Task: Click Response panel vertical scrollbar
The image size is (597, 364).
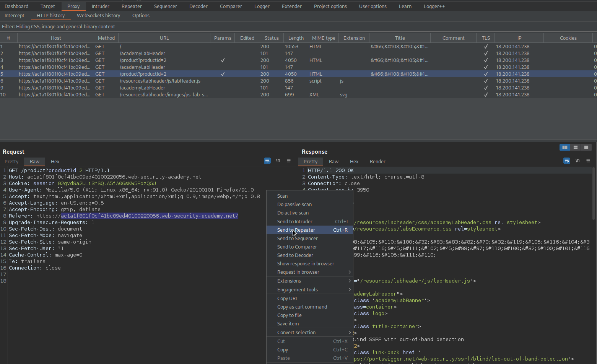Action: [x=594, y=193]
